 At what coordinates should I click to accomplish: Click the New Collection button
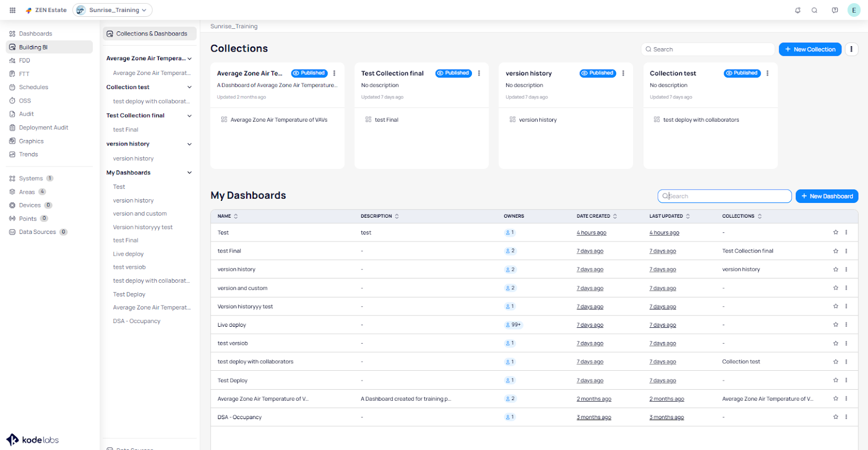pos(810,49)
